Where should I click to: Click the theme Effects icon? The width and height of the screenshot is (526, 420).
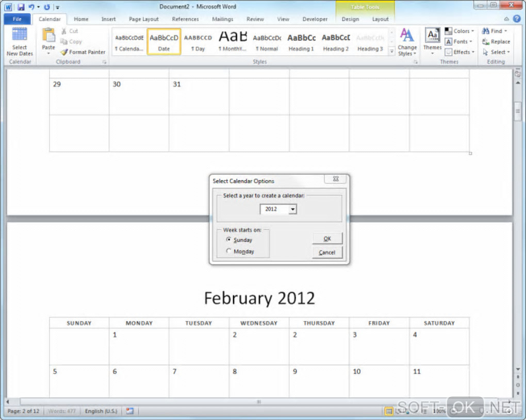(448, 52)
